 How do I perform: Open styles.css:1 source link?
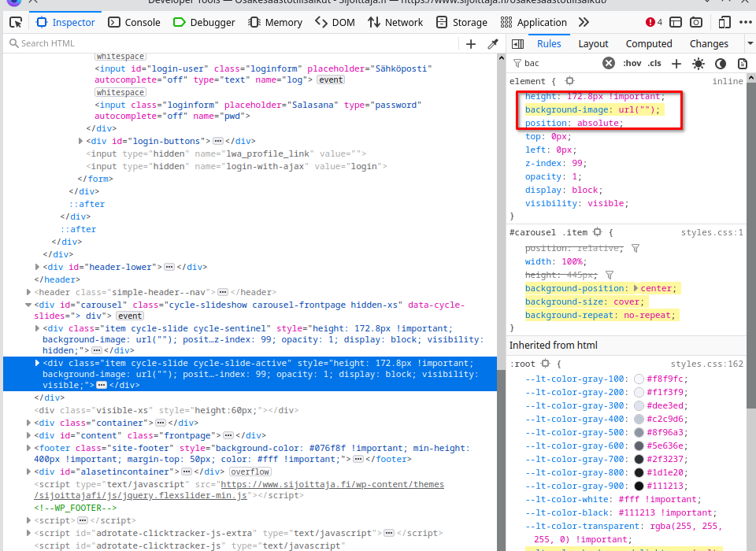click(712, 232)
